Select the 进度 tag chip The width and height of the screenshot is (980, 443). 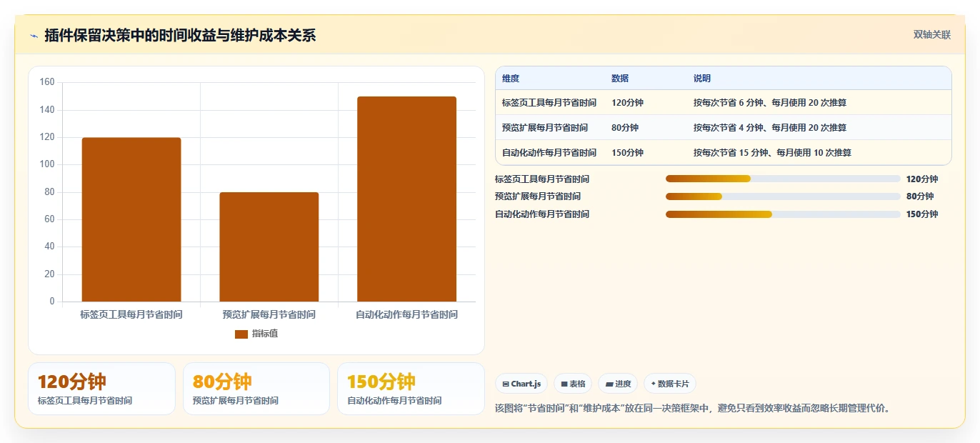[x=618, y=384]
